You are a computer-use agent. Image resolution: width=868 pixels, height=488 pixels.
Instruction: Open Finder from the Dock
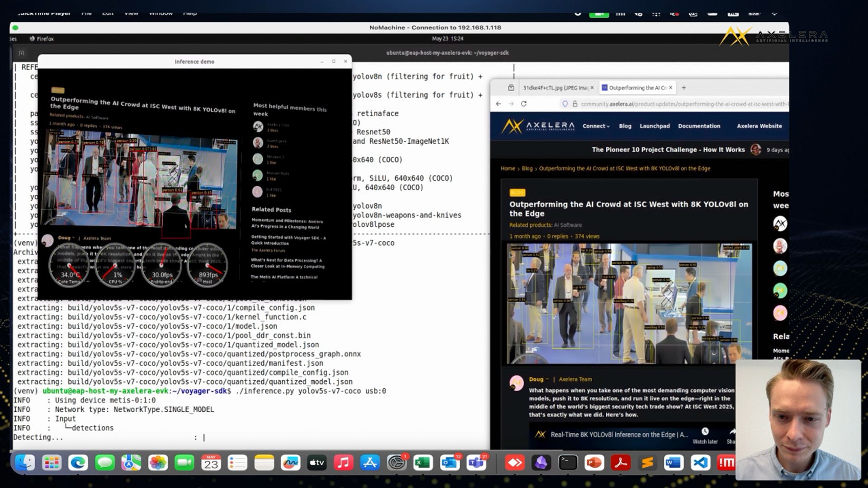click(25, 463)
